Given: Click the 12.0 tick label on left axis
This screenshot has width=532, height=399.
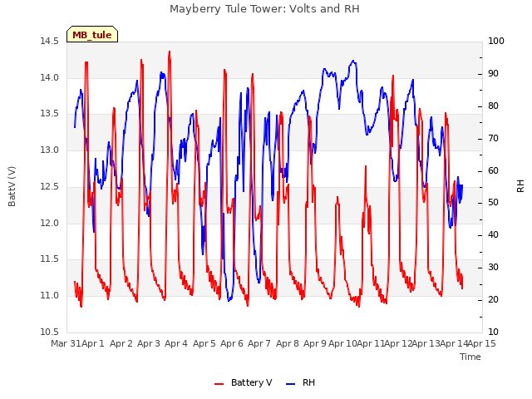Looking at the screenshot, I should coord(50,223).
